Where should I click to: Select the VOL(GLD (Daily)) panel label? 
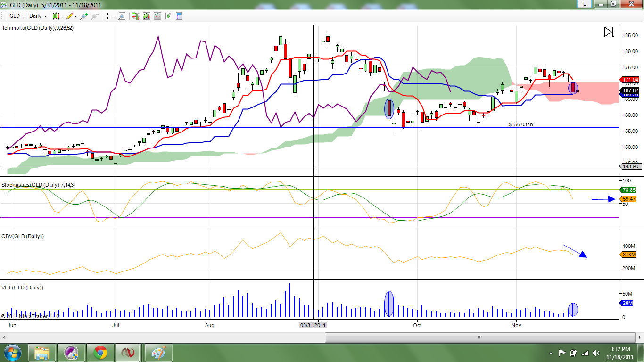[x=22, y=288]
